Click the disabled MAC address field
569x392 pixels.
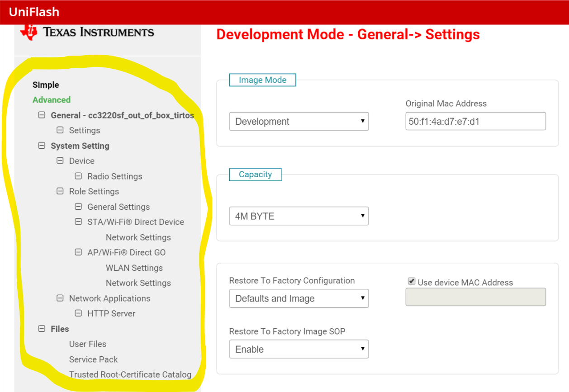click(x=476, y=297)
